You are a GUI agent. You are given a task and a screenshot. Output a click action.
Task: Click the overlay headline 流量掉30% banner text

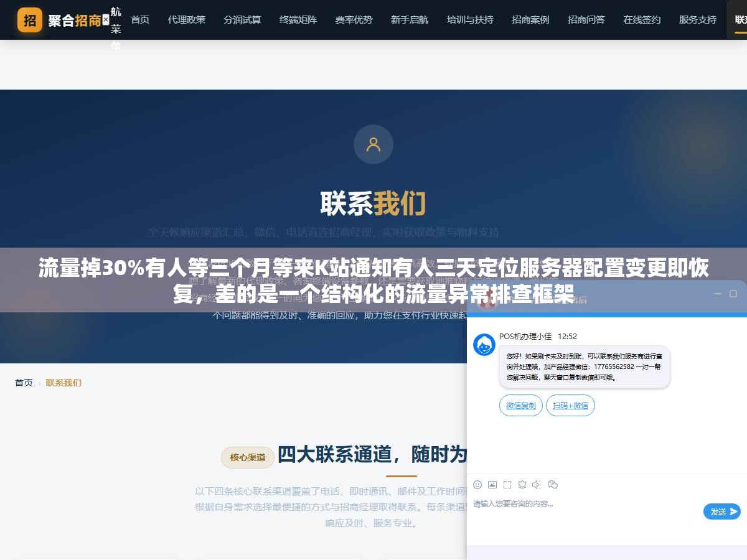click(374, 281)
